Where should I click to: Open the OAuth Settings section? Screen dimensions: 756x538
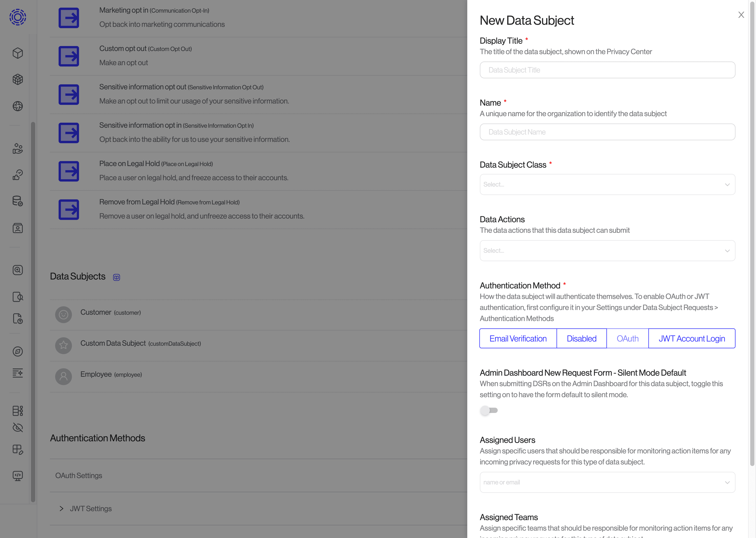click(79, 475)
